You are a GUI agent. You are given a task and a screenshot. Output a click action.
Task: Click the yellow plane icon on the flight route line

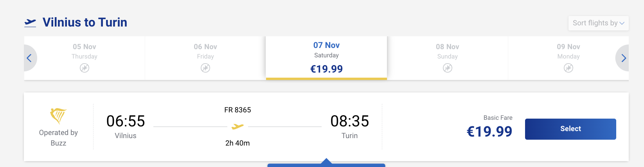click(237, 126)
